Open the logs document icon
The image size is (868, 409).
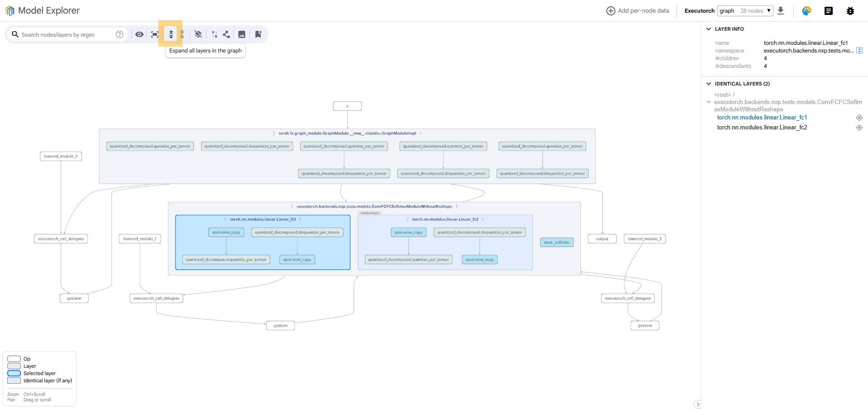coord(828,11)
